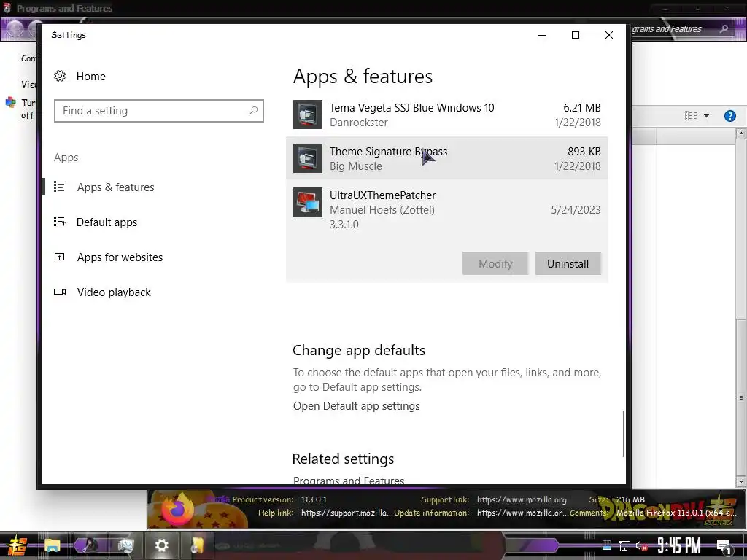This screenshot has height=560, width=747.
Task: Click the Big Muscle publisher text
Action: [x=356, y=166]
